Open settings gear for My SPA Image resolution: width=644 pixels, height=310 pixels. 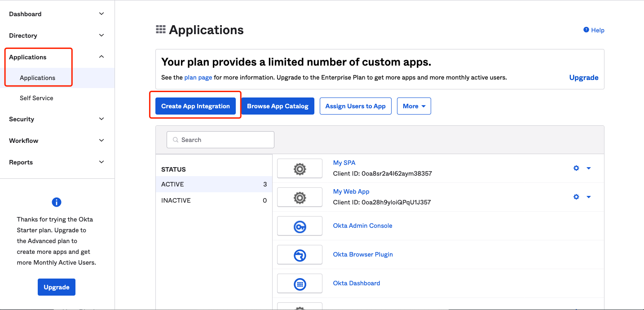click(576, 168)
